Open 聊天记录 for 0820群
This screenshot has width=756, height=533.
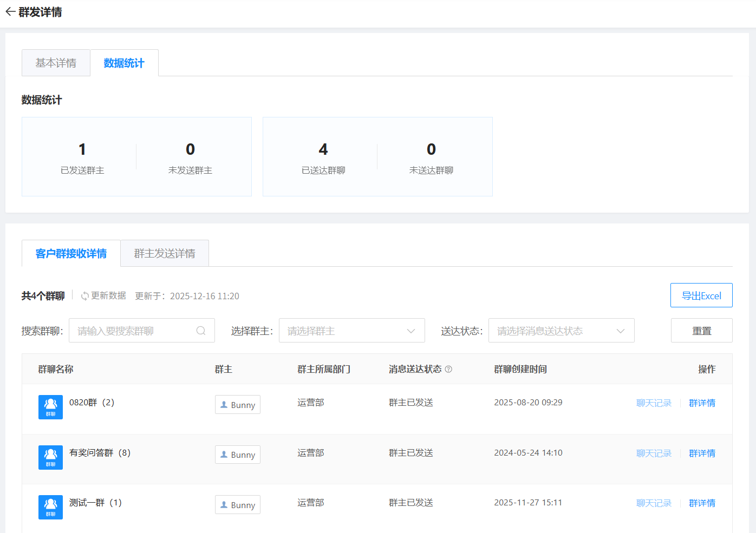click(x=654, y=403)
